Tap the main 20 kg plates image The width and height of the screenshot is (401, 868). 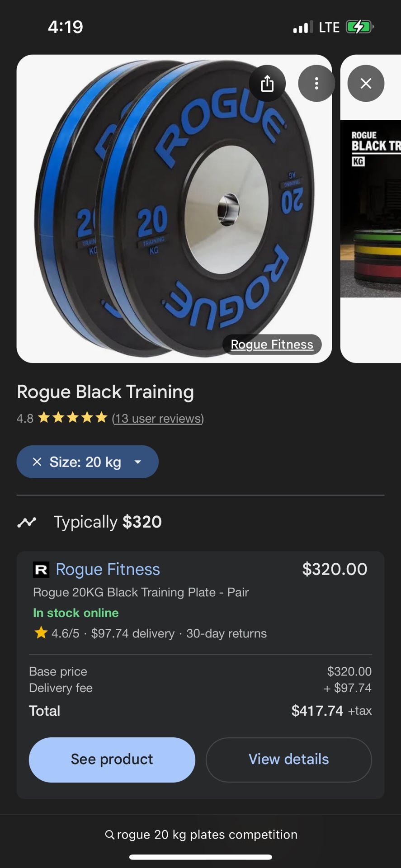[x=174, y=209]
